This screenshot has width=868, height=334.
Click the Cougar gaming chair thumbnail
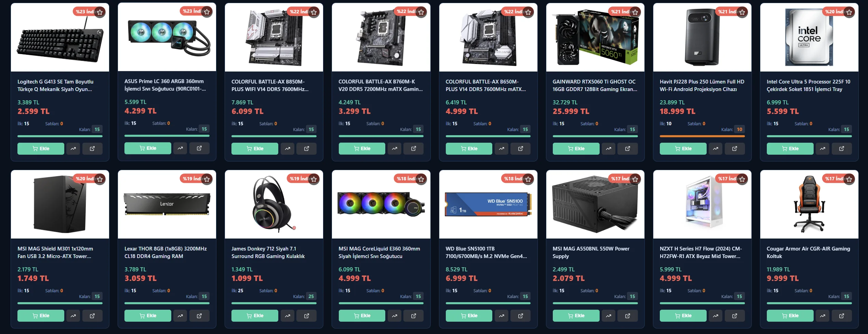tap(809, 204)
